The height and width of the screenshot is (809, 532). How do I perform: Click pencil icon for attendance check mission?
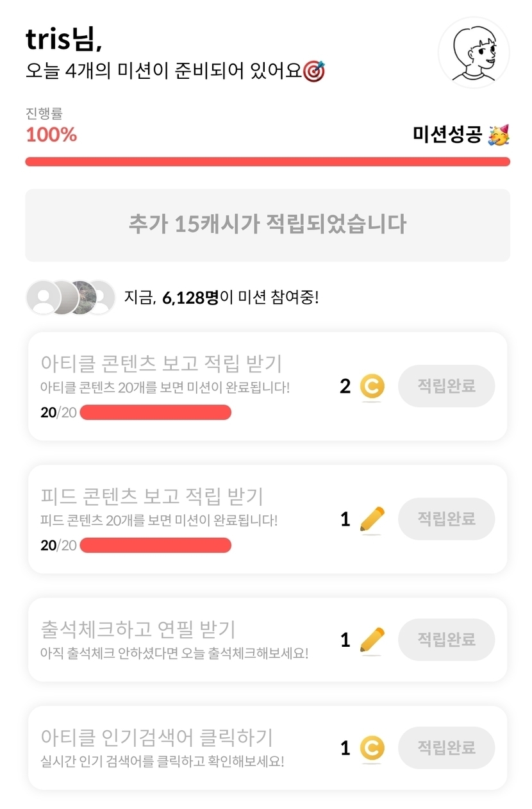point(372,639)
